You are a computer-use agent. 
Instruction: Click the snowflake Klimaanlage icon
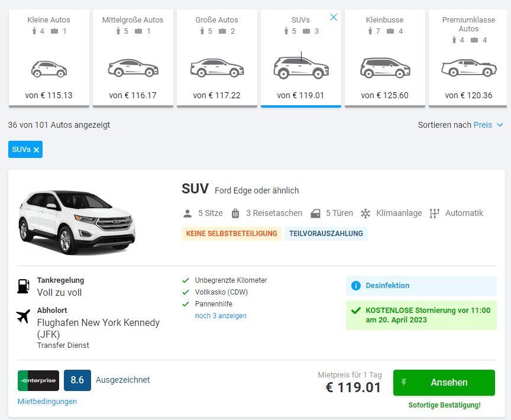tap(366, 213)
